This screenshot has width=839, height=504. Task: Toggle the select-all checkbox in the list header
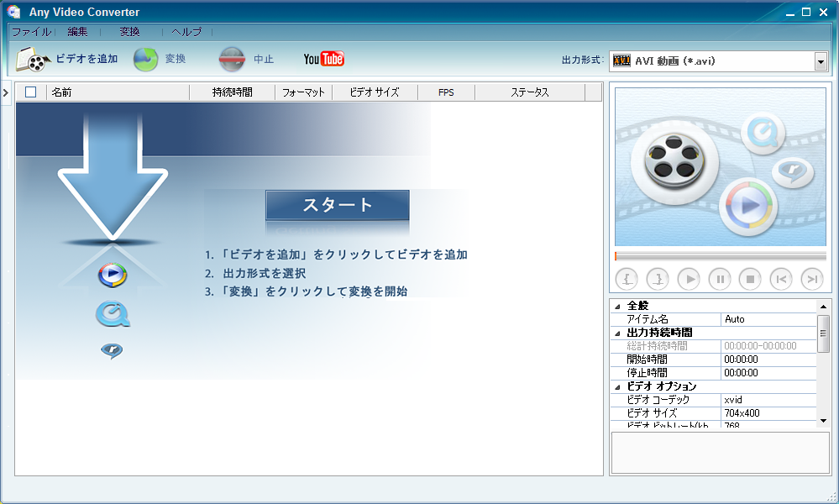(31, 92)
